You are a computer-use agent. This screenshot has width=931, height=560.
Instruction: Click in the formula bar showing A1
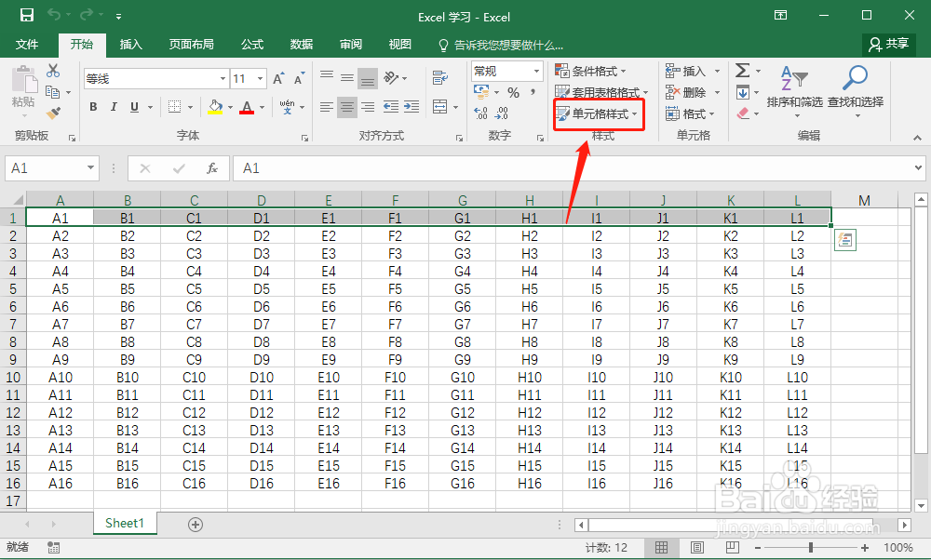pos(579,168)
